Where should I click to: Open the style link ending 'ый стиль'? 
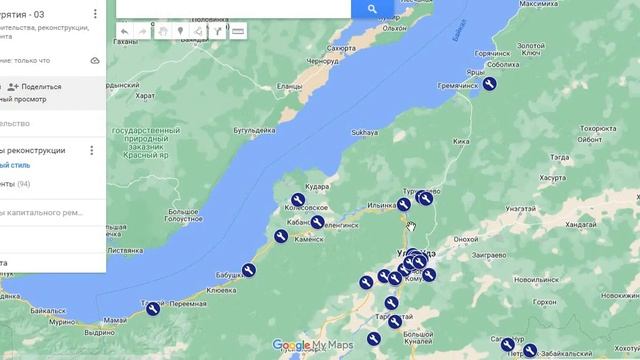15,165
